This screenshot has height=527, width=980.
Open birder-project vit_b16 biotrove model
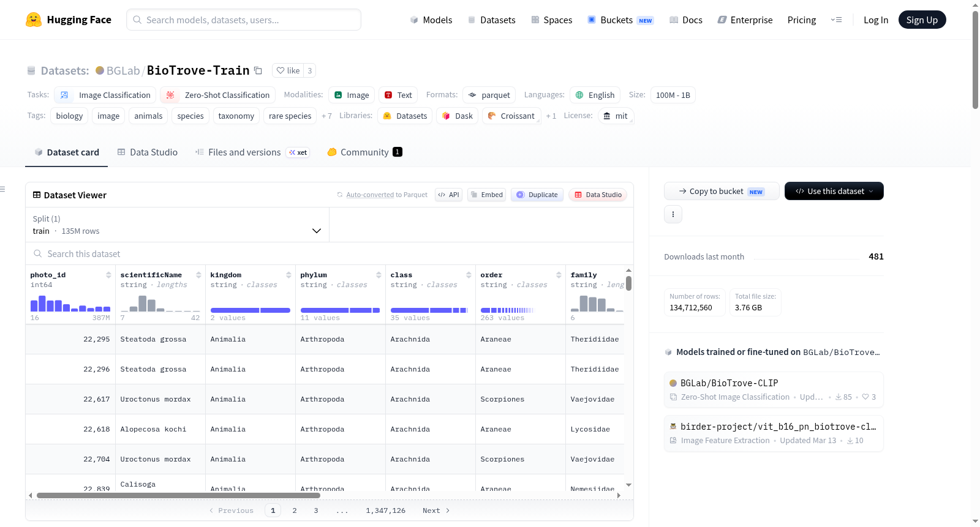[x=774, y=433]
